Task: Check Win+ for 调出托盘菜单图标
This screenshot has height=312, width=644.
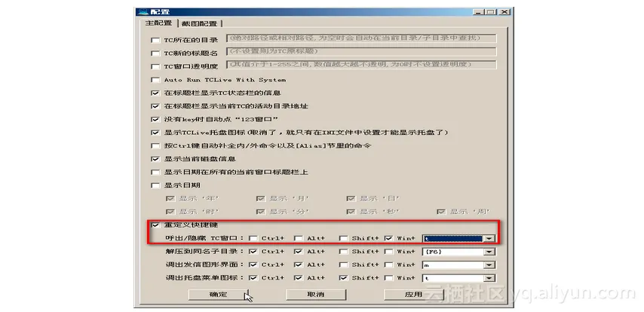Action: [x=388, y=278]
